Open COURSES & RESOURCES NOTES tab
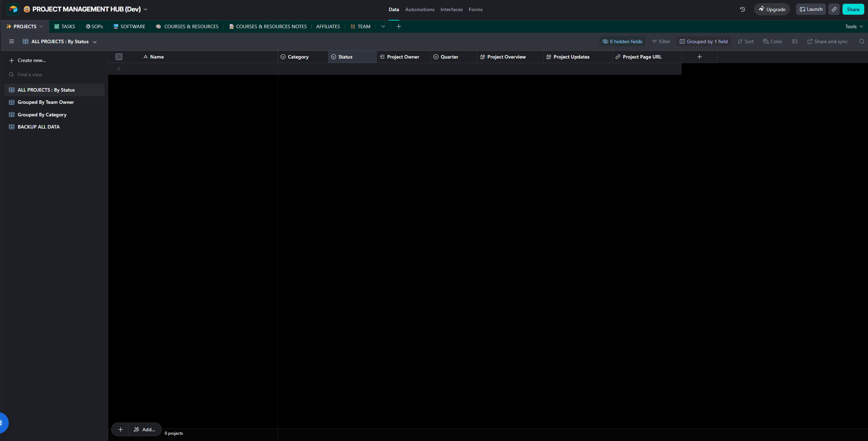 [268, 26]
